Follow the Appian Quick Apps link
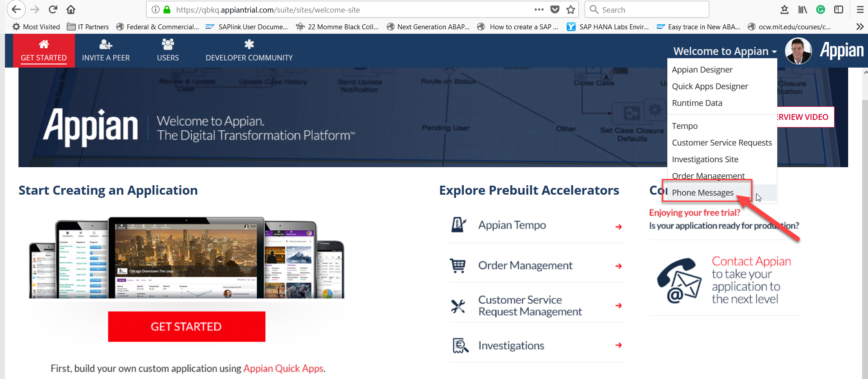This screenshot has width=868, height=379. pos(283,368)
